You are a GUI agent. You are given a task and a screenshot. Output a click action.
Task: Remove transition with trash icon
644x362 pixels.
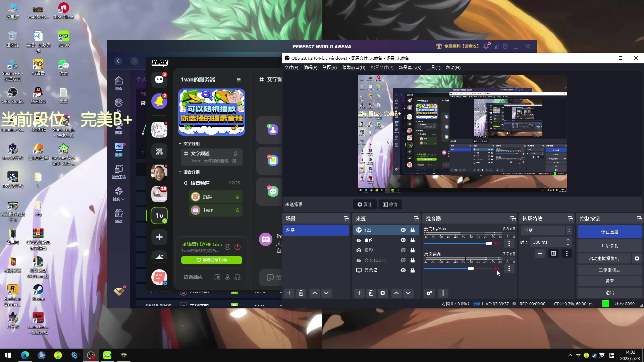553,253
